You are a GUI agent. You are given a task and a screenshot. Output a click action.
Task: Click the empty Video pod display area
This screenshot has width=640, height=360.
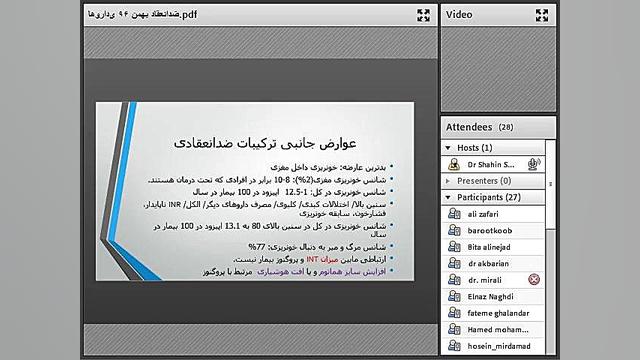click(x=498, y=69)
